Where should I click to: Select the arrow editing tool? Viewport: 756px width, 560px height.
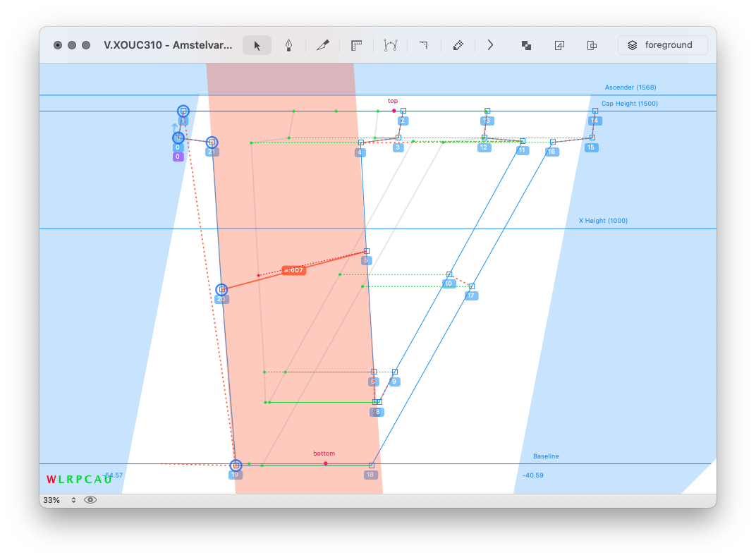click(257, 45)
